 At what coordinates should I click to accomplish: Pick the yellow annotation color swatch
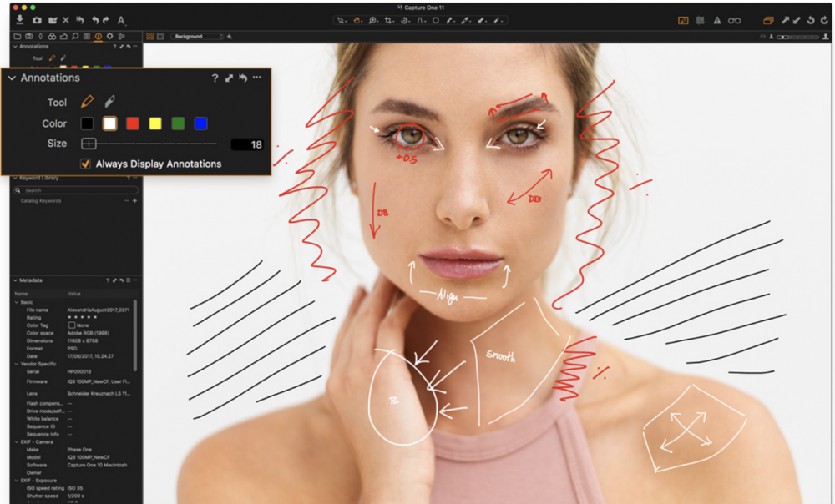pos(155,123)
